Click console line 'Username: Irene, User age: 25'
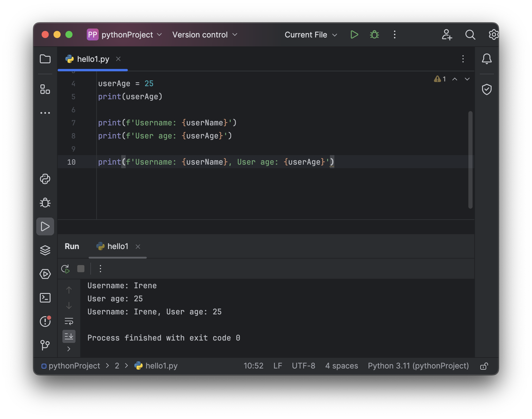 155,312
